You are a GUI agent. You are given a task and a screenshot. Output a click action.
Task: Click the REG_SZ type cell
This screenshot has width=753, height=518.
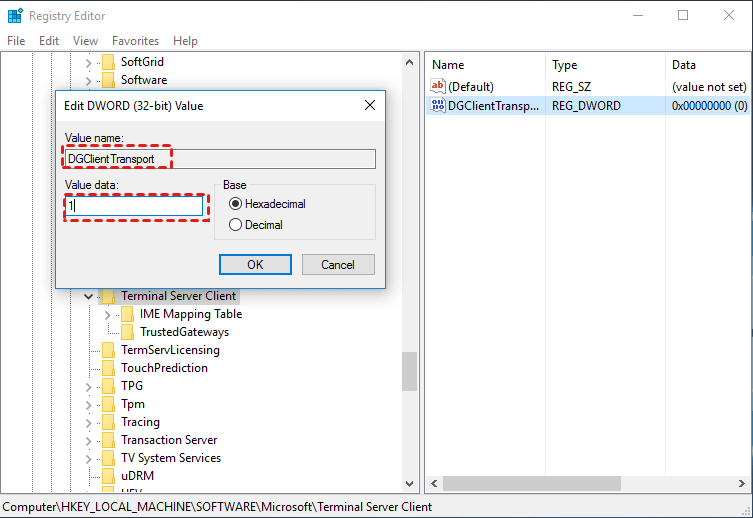pos(571,86)
